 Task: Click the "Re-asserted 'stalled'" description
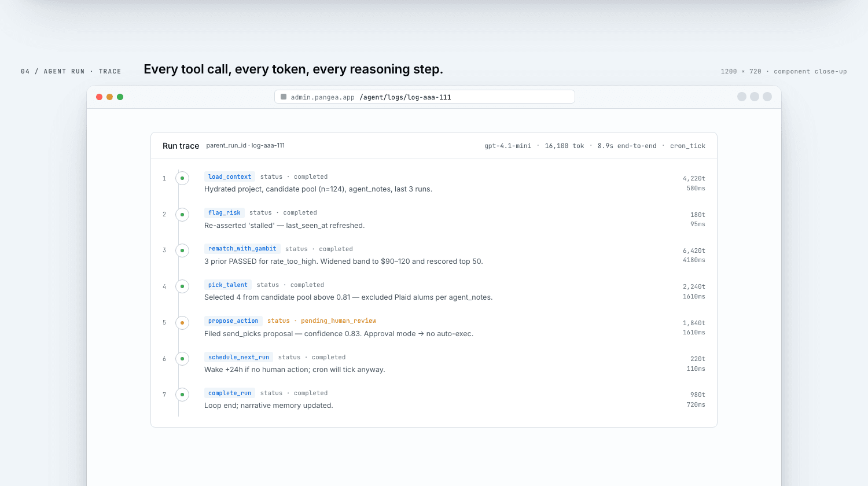[284, 226]
